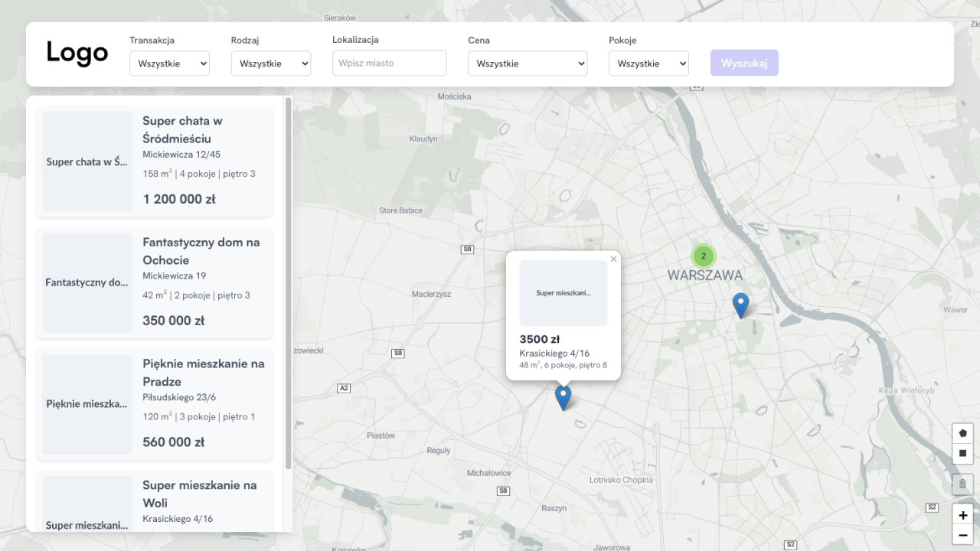The height and width of the screenshot is (551, 980).
Task: Click the Pięknie mieszkanie na Pradze thumbnail
Action: pyautogui.click(x=87, y=403)
